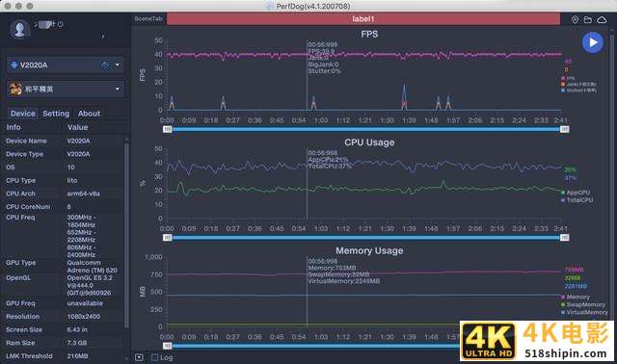Open the location pin marker icon
Viewport: 617px width, 364px height.
click(575, 19)
